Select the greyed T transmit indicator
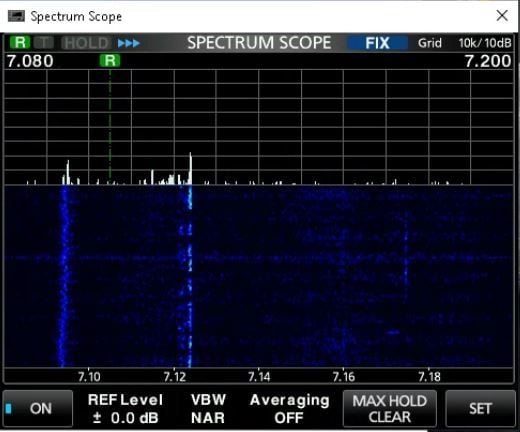 click(x=43, y=43)
